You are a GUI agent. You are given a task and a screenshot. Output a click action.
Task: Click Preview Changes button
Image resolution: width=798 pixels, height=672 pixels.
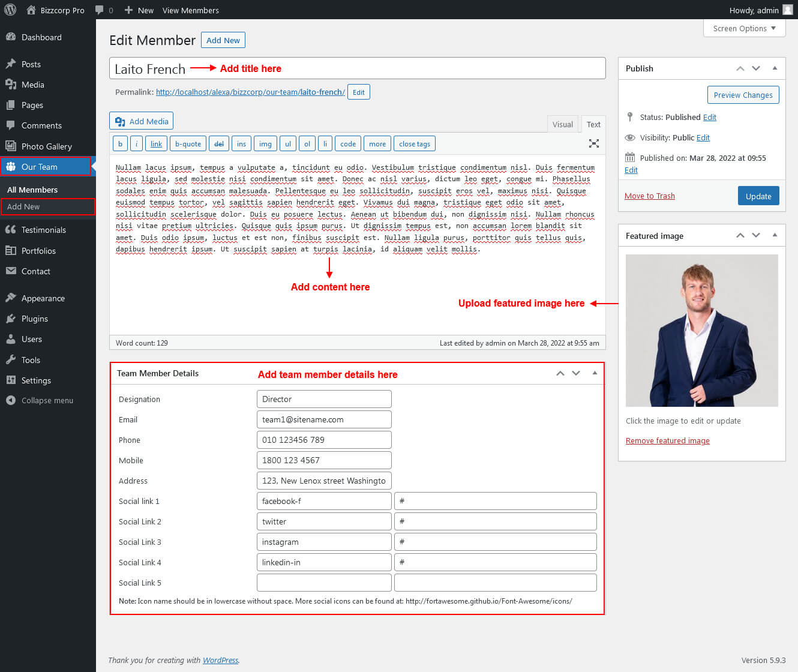click(743, 95)
